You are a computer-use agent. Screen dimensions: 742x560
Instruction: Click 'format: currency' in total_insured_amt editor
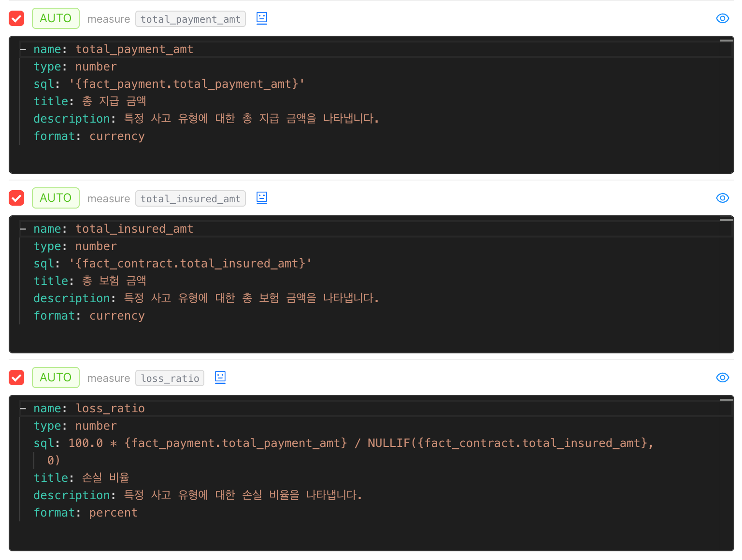[x=89, y=316]
